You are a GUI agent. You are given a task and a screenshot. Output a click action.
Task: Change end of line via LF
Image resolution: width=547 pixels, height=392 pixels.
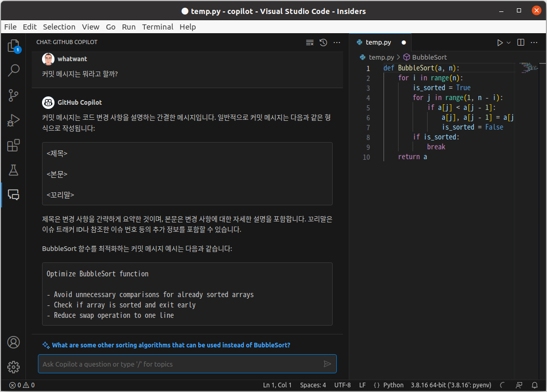[362, 385]
